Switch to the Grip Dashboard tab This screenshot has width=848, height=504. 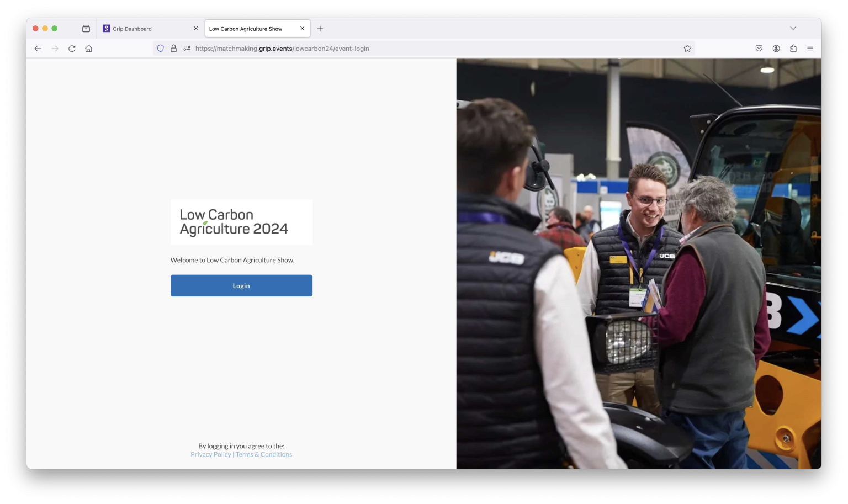coord(145,28)
